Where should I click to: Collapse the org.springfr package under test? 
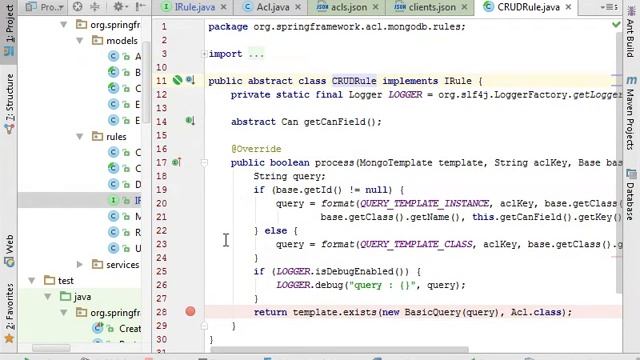[x=64, y=313]
